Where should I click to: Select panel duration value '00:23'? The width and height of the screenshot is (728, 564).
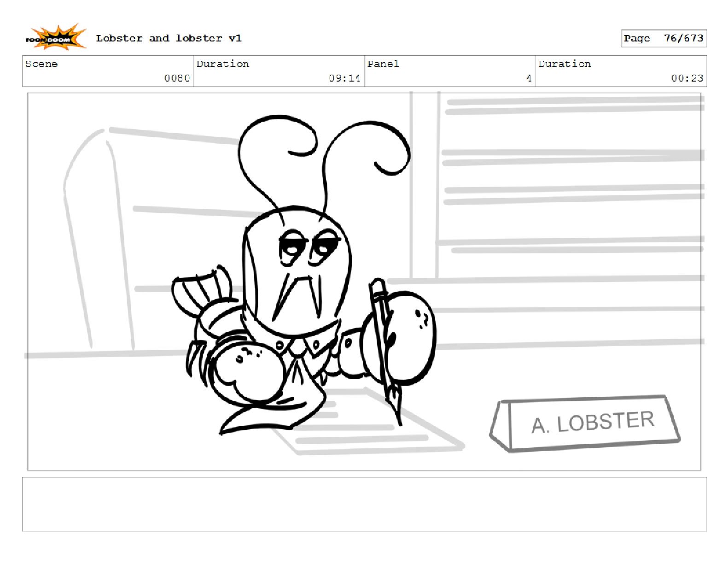687,78
